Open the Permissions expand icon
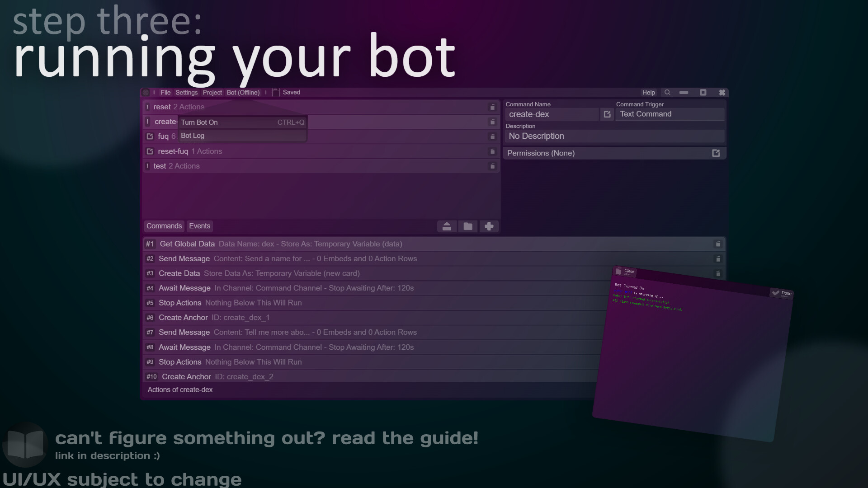This screenshot has width=868, height=488. tap(716, 153)
